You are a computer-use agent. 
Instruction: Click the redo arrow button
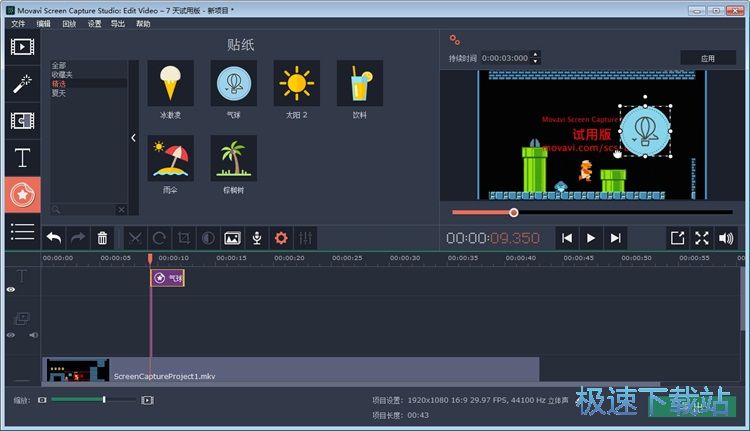(x=78, y=238)
